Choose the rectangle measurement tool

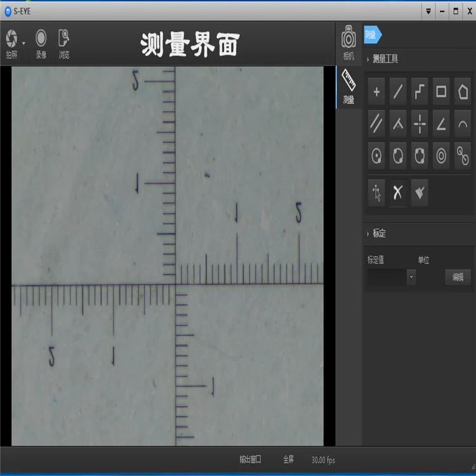[441, 93]
